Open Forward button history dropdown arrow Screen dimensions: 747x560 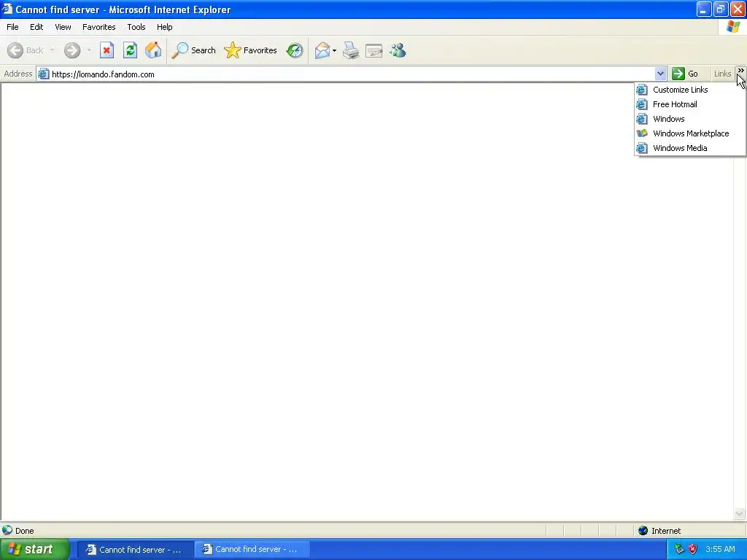point(89,50)
